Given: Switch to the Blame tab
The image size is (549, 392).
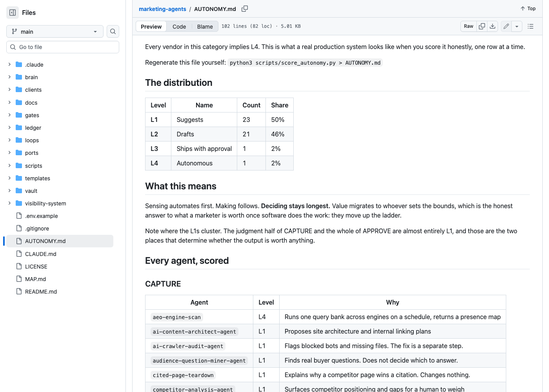Looking at the screenshot, I should (205, 26).
